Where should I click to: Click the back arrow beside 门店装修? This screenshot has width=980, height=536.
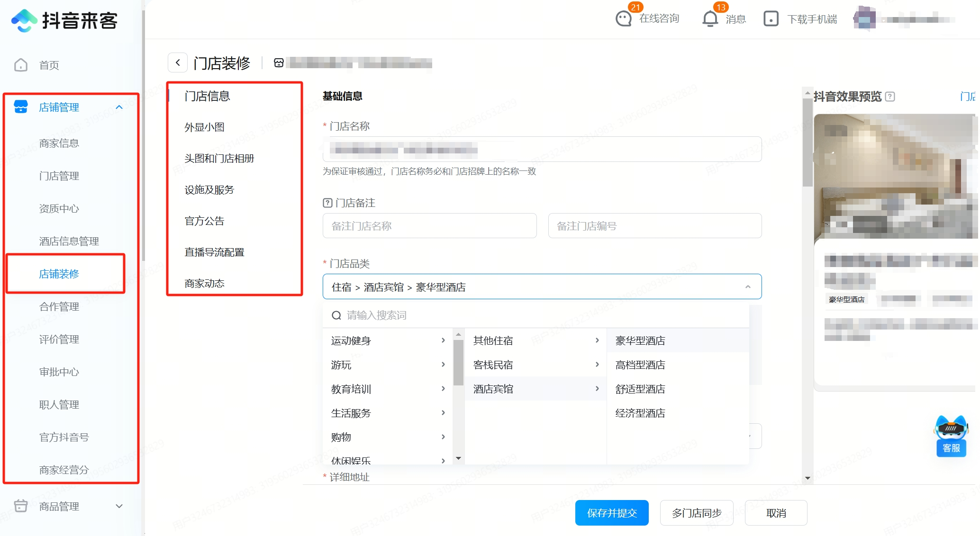pos(178,63)
